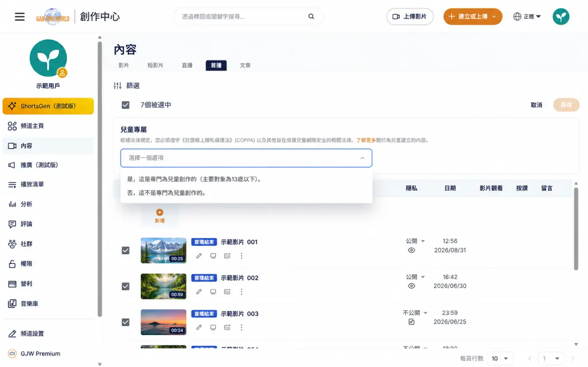Screen dimensions: 588x367
Task: Toggle eye visibility icon for 示範影片 001
Action: [412, 250]
